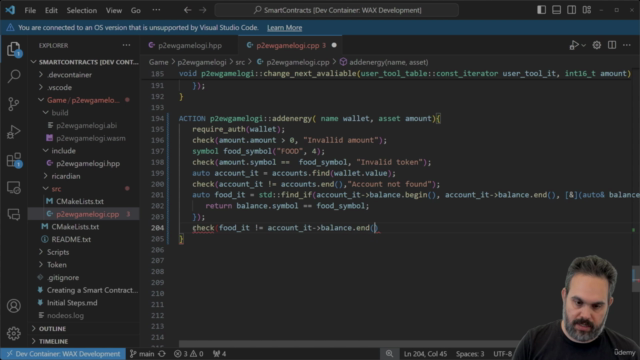Switch to the p2ewgamelogi.hpp tab
This screenshot has height=360, width=640.
click(189, 45)
